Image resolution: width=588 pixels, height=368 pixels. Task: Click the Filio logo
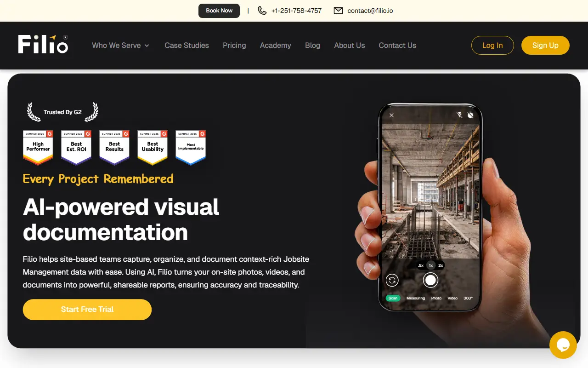point(43,44)
